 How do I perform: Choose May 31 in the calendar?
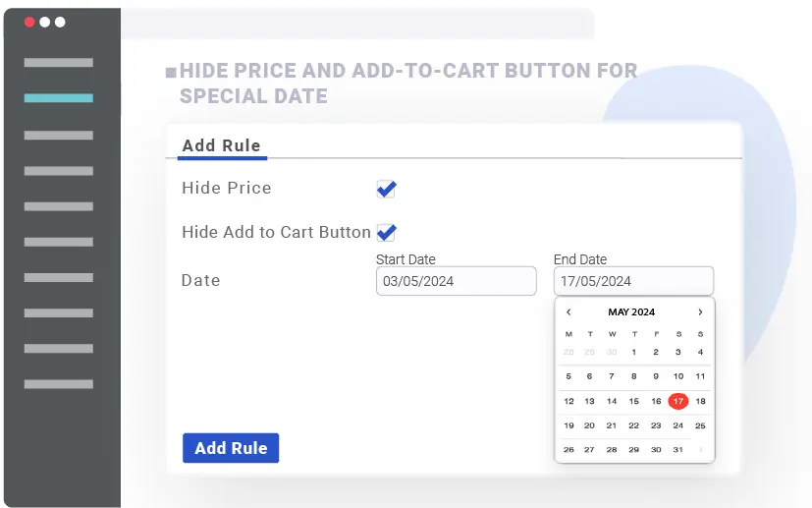677,450
